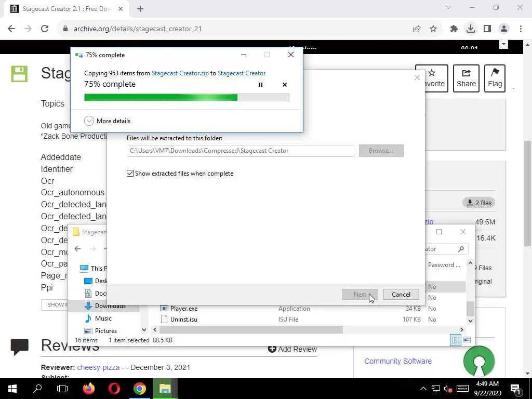Open notification center icon
The image size is (532, 399).
click(515, 389)
